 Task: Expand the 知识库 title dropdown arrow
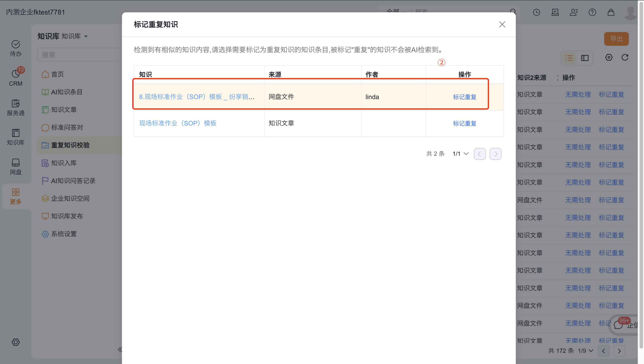pos(86,36)
